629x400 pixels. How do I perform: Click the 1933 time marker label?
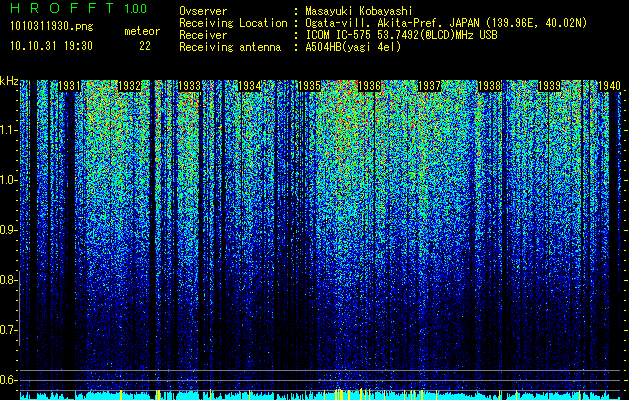pos(189,86)
